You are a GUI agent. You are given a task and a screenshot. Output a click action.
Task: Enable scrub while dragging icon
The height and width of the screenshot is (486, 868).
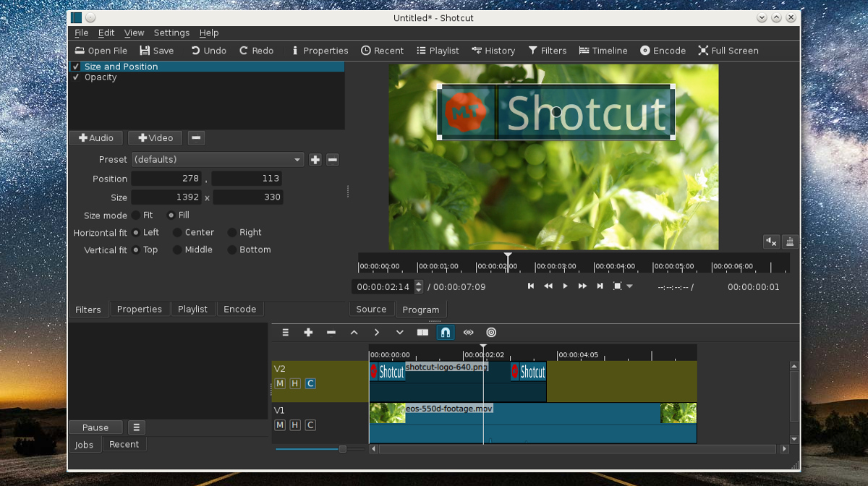[x=468, y=333]
